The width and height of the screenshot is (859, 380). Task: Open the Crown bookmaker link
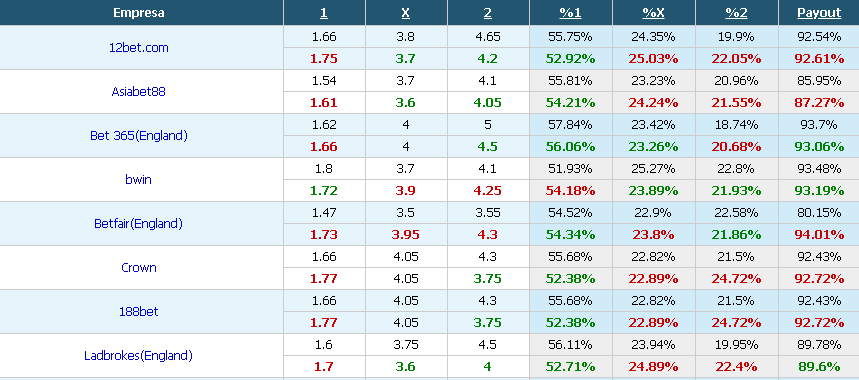139,267
